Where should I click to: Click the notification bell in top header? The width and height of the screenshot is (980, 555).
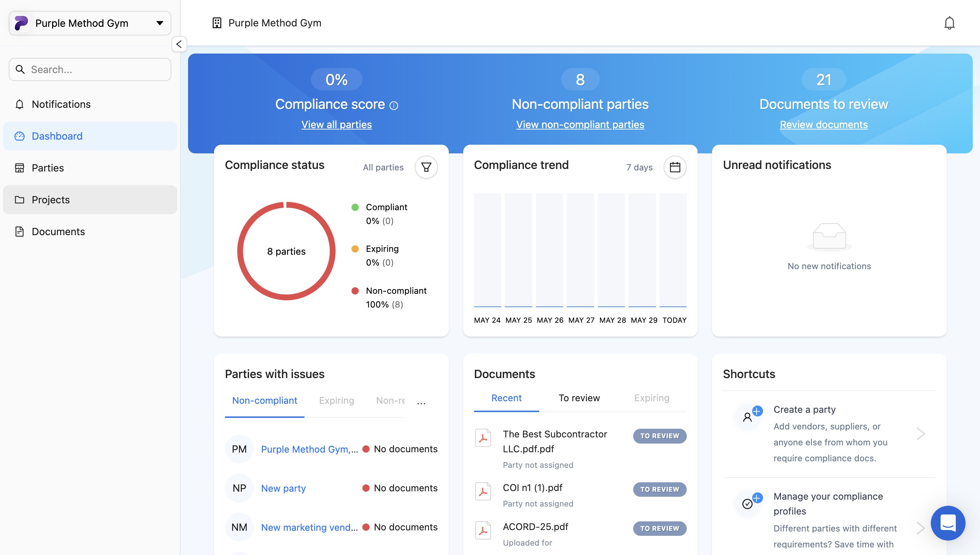949,23
